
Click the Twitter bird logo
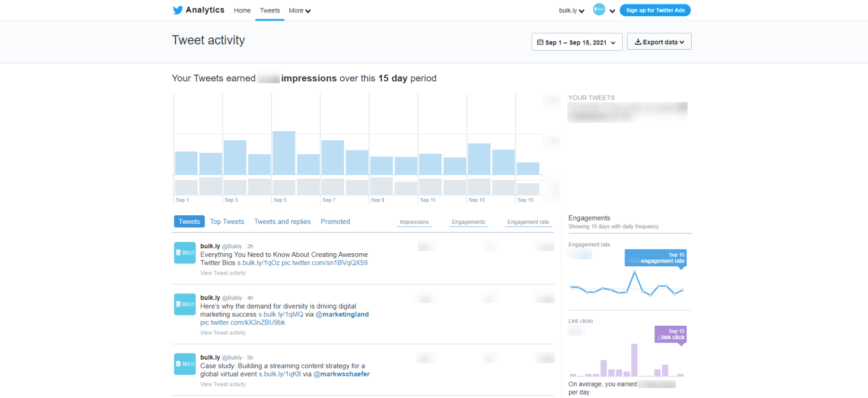click(178, 10)
